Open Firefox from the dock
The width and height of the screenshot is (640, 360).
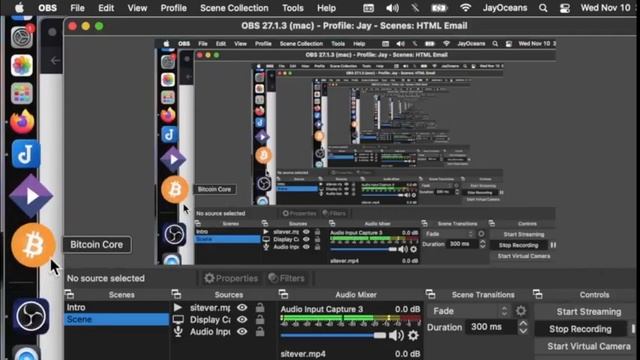coord(22,122)
